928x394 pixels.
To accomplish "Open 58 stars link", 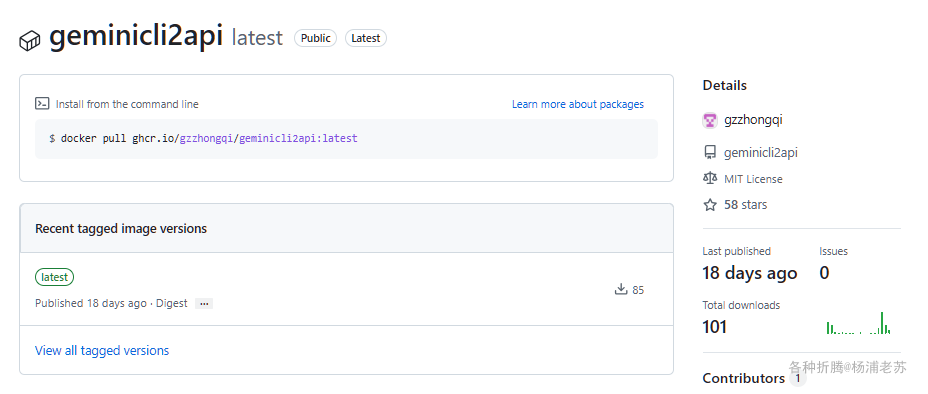I will [746, 205].
